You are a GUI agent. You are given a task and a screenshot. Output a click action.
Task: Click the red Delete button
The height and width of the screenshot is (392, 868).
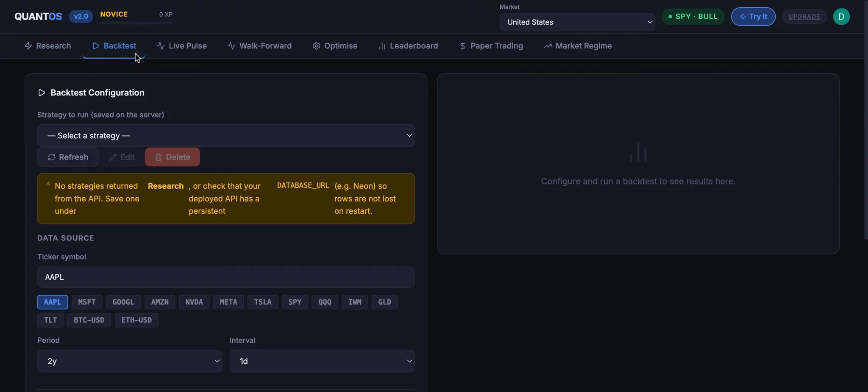(172, 157)
